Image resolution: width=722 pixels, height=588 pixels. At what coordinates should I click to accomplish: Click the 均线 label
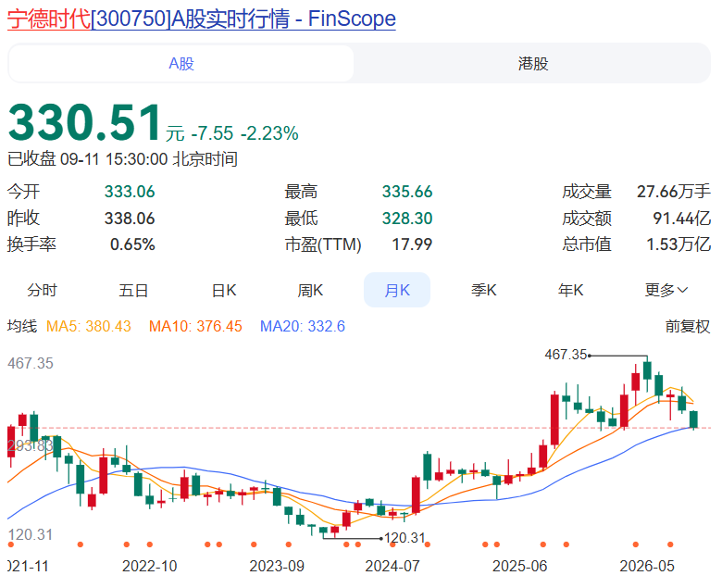[x=22, y=327]
